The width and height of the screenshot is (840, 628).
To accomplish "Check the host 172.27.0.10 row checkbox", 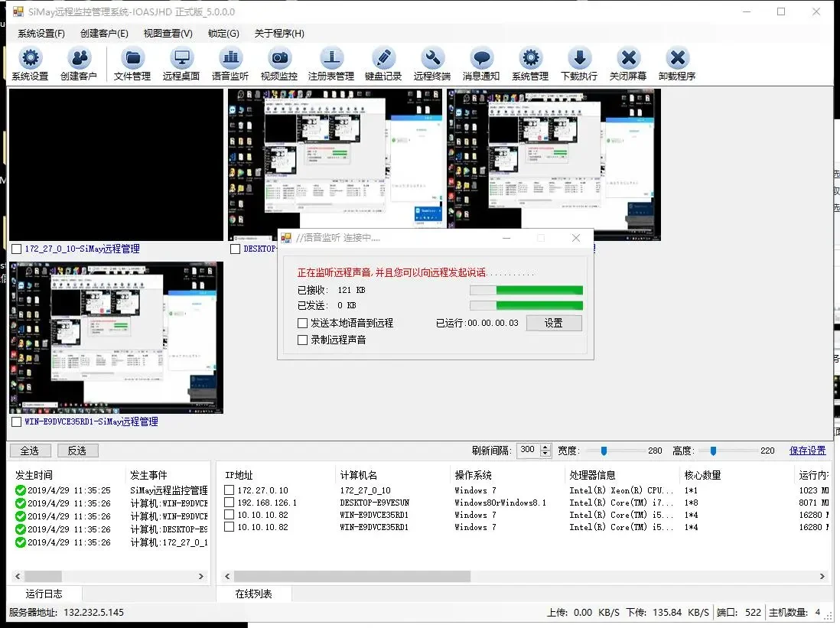I will pyautogui.click(x=230, y=490).
